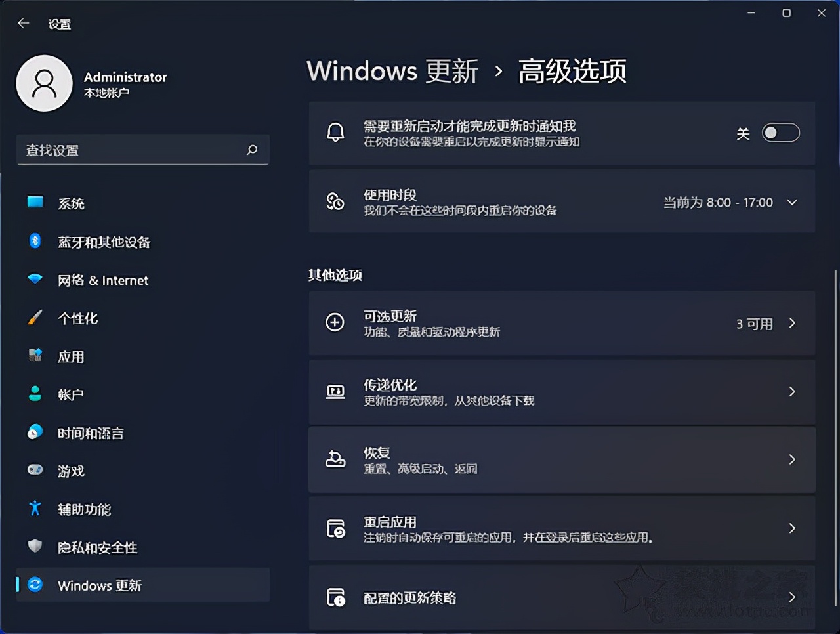Click the 重启应用 icon
The height and width of the screenshot is (634, 840).
click(335, 528)
